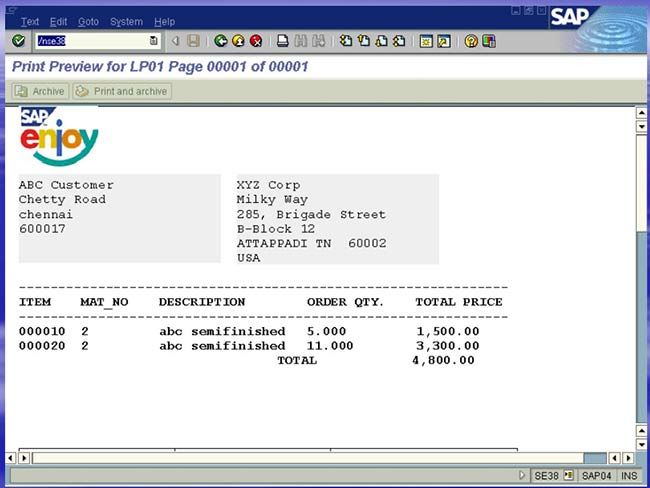This screenshot has width=650, height=488.
Task: Click the horizontal scrollbar thumb
Action: pyautogui.click(x=308, y=458)
